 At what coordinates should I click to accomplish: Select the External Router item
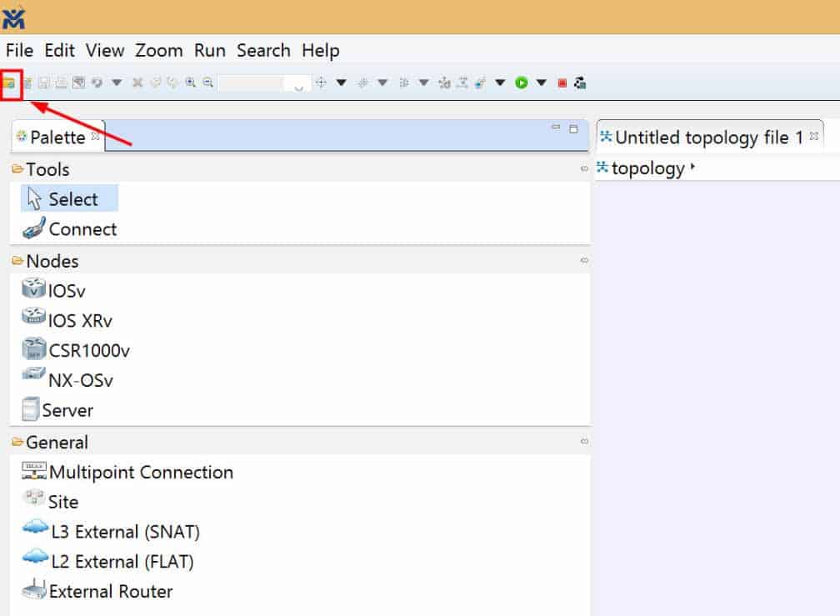97,591
